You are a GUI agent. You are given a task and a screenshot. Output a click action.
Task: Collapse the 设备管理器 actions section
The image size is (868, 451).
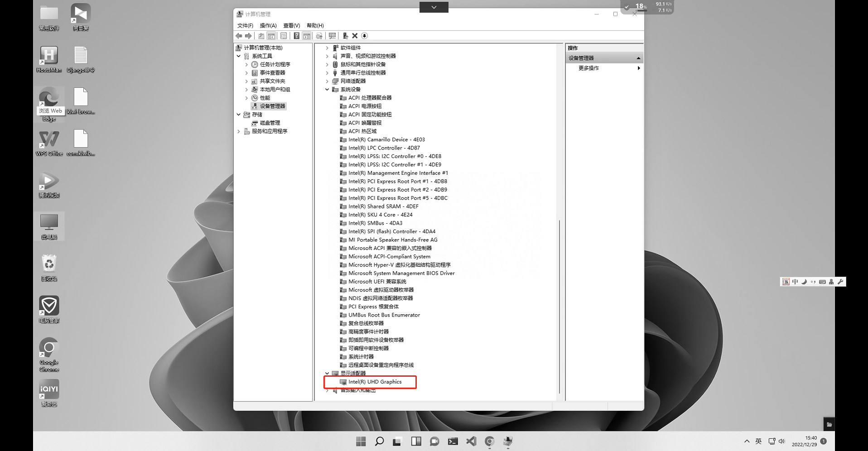coord(638,58)
